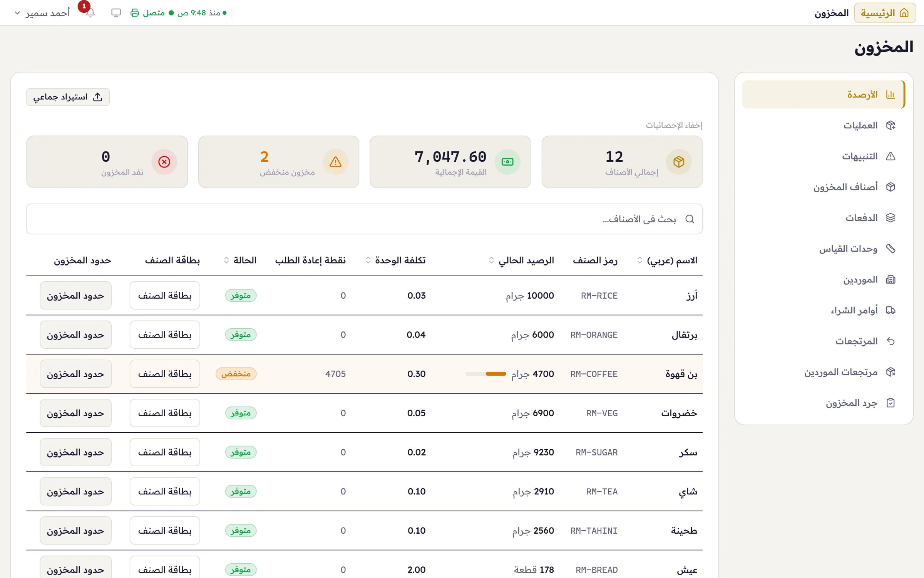Click the balances bar chart sidebar icon
The image size is (924, 578).
(x=891, y=94)
